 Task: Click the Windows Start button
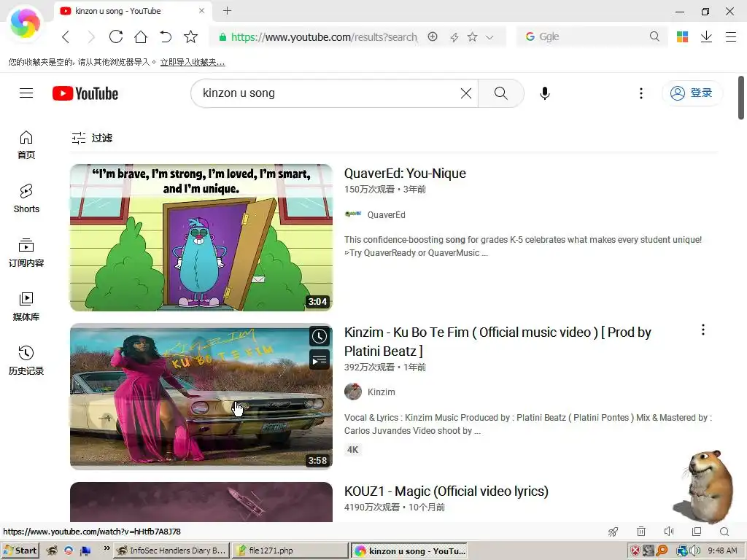coord(20,551)
